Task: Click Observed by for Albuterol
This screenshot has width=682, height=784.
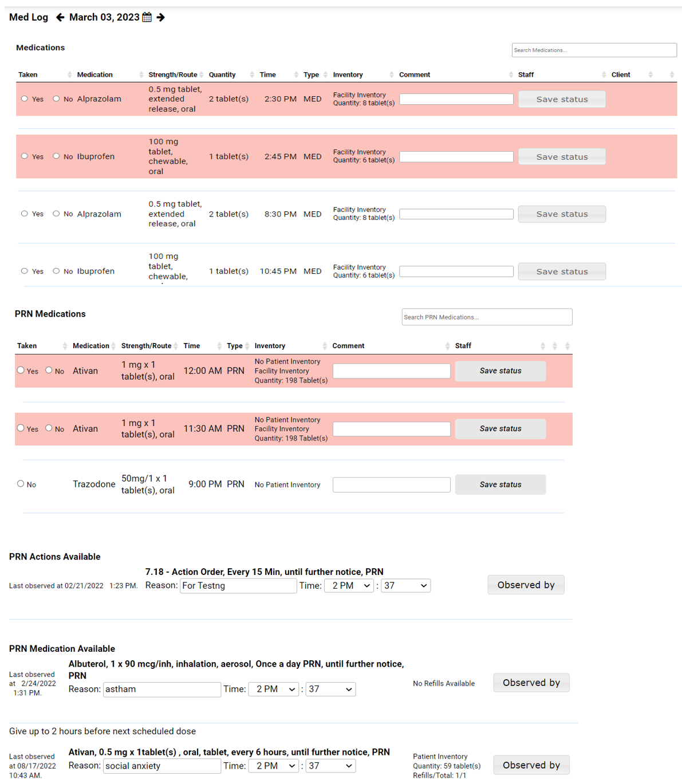Action: point(531,683)
